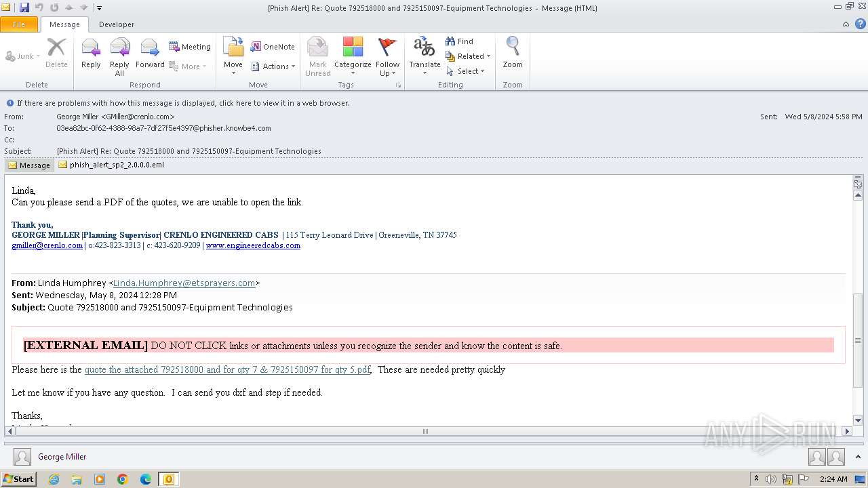The image size is (868, 488).
Task: Click the Next Item down arrow
Action: coord(84,7)
